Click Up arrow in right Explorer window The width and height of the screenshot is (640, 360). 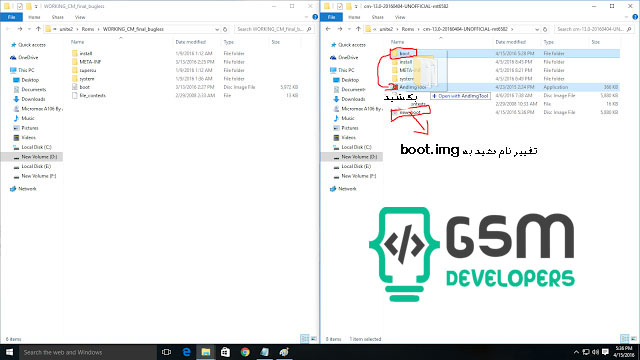pos(358,29)
